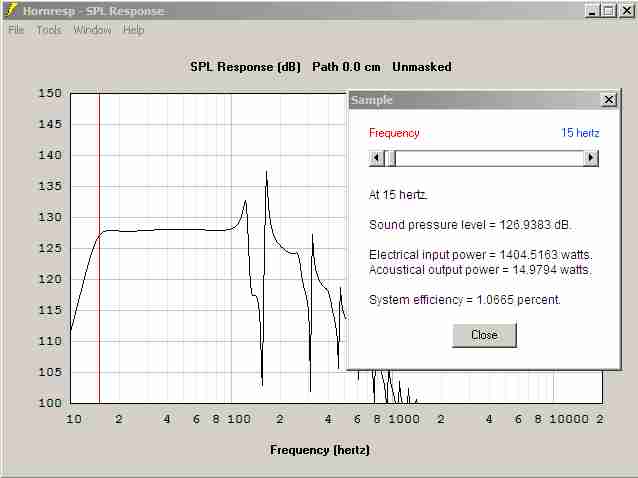Click the 'Path 0.0 cm' heading text
The image size is (638, 478).
(346, 67)
